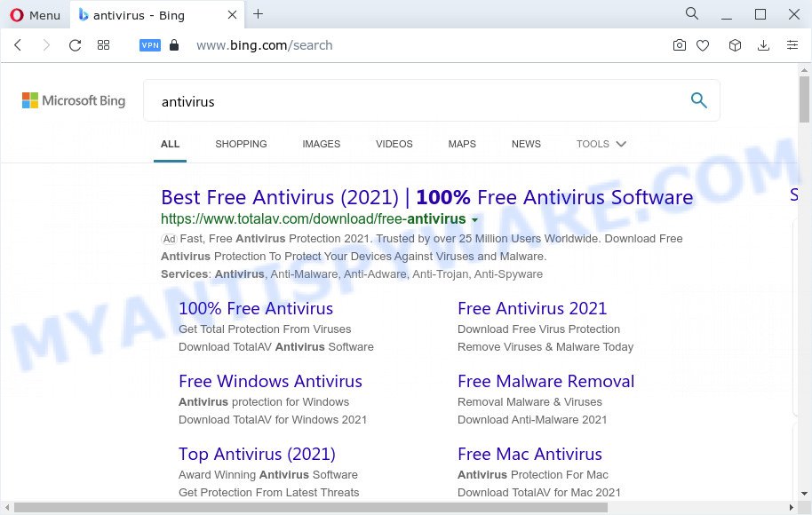Click "Download TotalAV for Windows 2021" text

click(x=273, y=420)
